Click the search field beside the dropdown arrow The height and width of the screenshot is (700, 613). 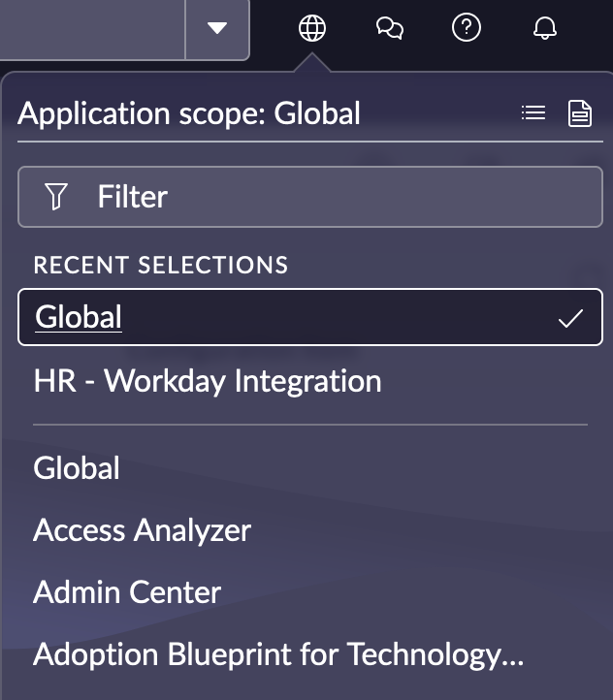(x=91, y=28)
